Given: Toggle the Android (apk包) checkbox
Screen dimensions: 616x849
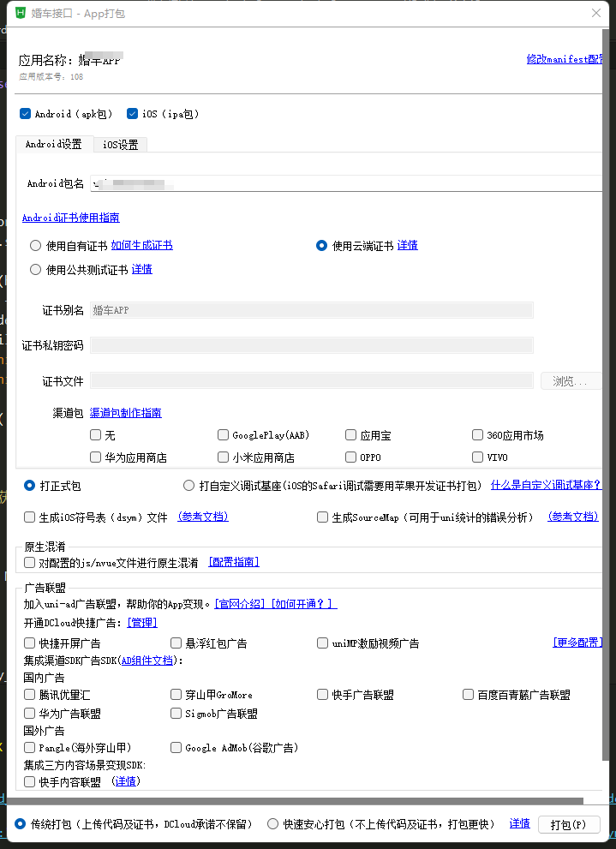Looking at the screenshot, I should (25, 113).
